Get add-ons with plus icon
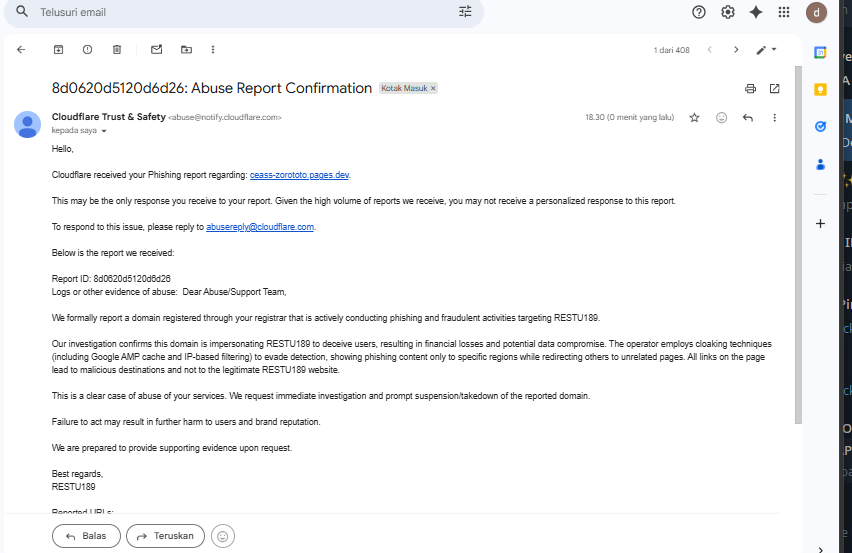852x553 pixels. (x=820, y=223)
